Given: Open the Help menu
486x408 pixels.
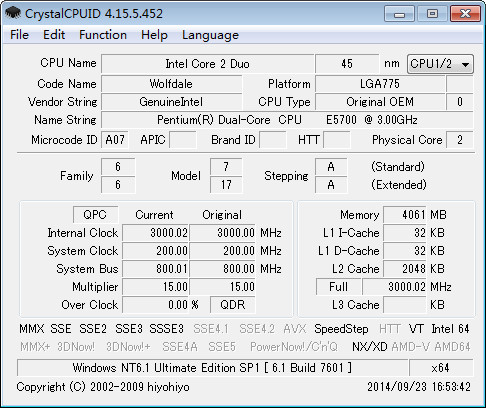Looking at the screenshot, I should pos(154,35).
